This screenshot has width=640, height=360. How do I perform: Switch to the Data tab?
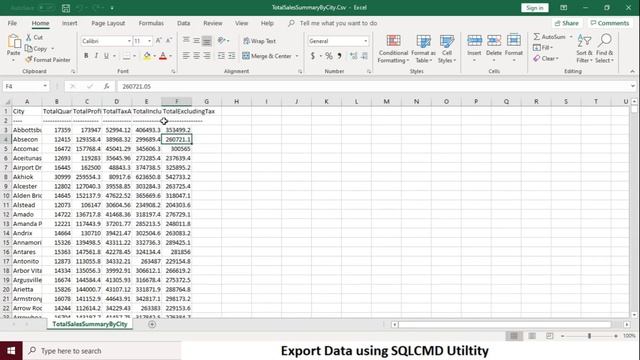[183, 23]
